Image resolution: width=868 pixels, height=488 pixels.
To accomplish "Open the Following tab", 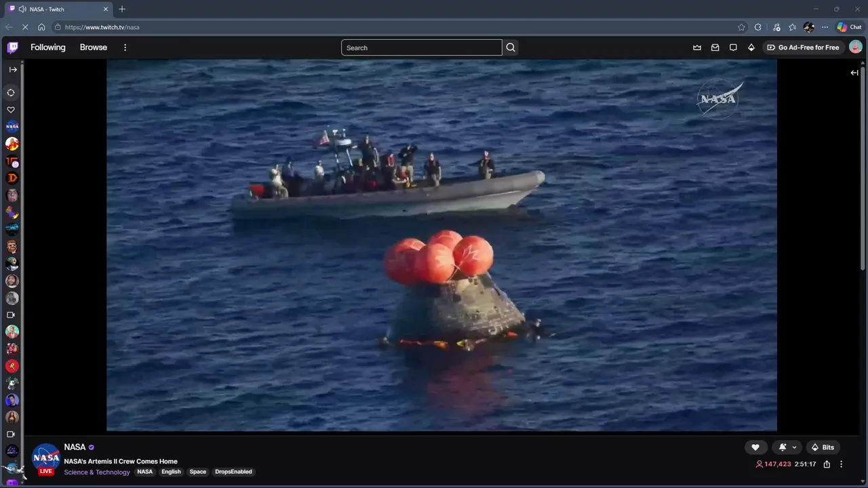I will (48, 47).
